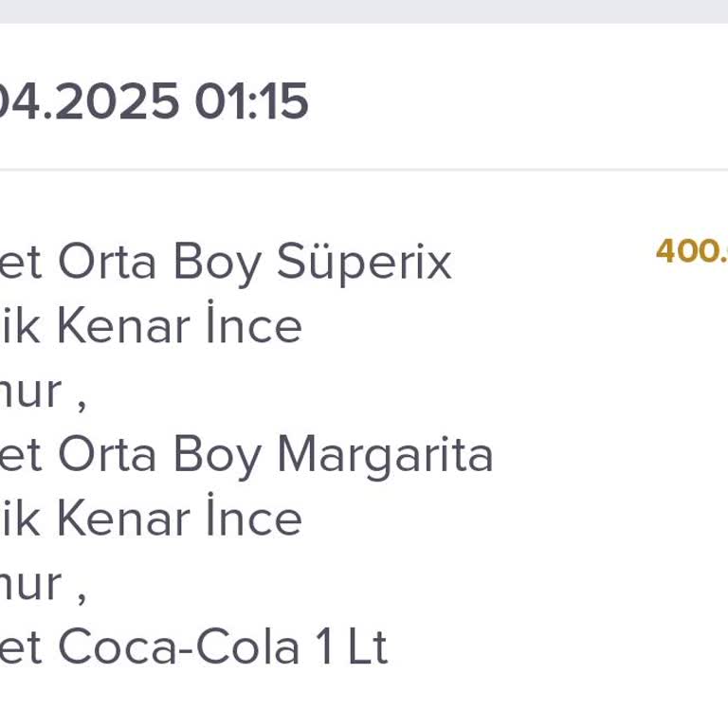Click the text fragment ending the Süperix item
Screen dimensions: 728x728
pos(43,391)
